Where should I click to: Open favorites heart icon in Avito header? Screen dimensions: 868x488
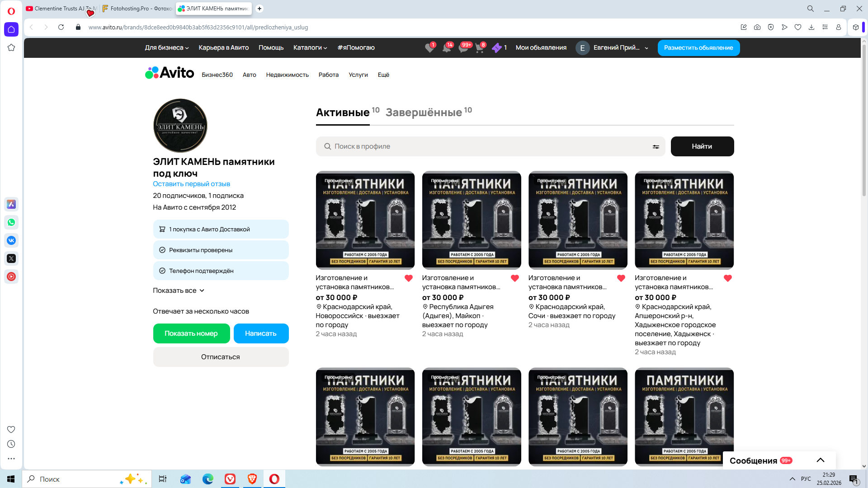click(429, 48)
